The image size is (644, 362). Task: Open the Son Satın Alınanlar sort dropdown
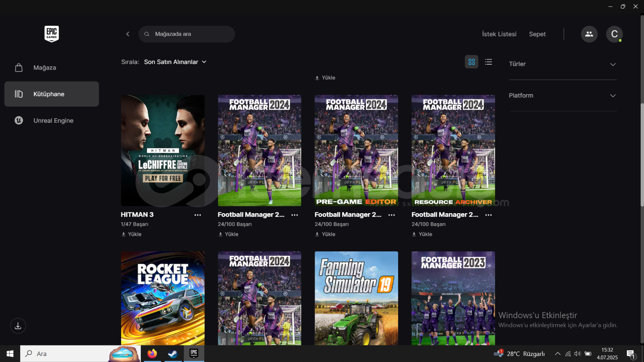pos(175,62)
